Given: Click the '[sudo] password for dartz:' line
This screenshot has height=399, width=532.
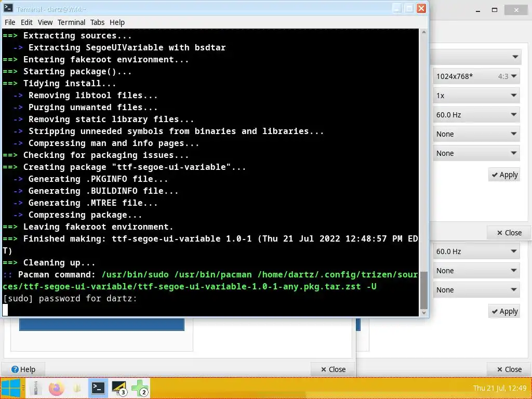Looking at the screenshot, I should [70, 299].
